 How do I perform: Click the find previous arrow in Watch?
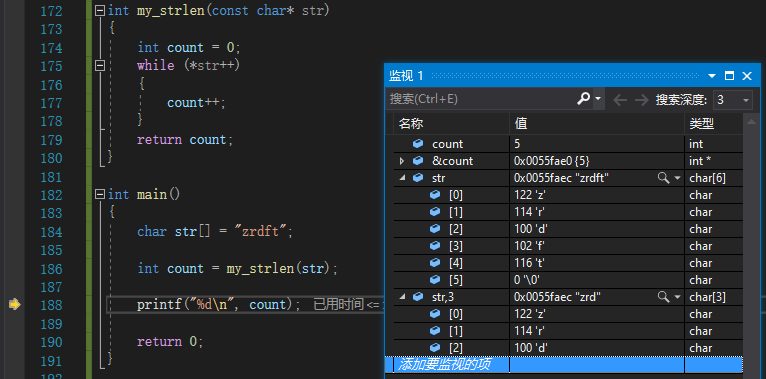pos(619,100)
